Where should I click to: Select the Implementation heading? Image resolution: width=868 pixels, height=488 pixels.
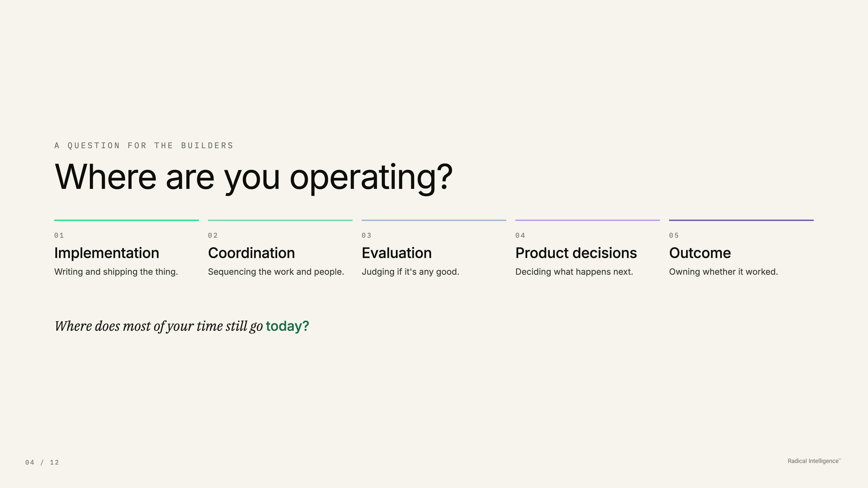tap(106, 253)
